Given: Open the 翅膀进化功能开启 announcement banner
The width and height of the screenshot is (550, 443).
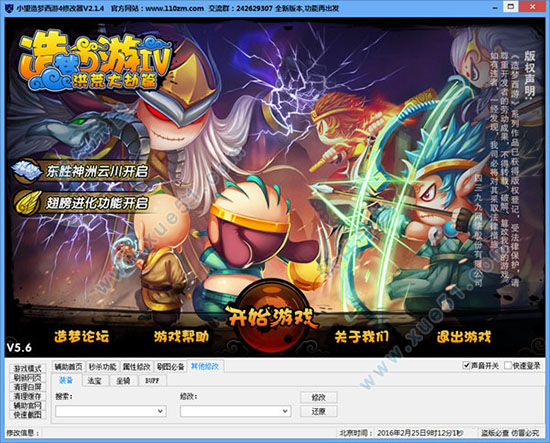Looking at the screenshot, I should pyautogui.click(x=81, y=203).
